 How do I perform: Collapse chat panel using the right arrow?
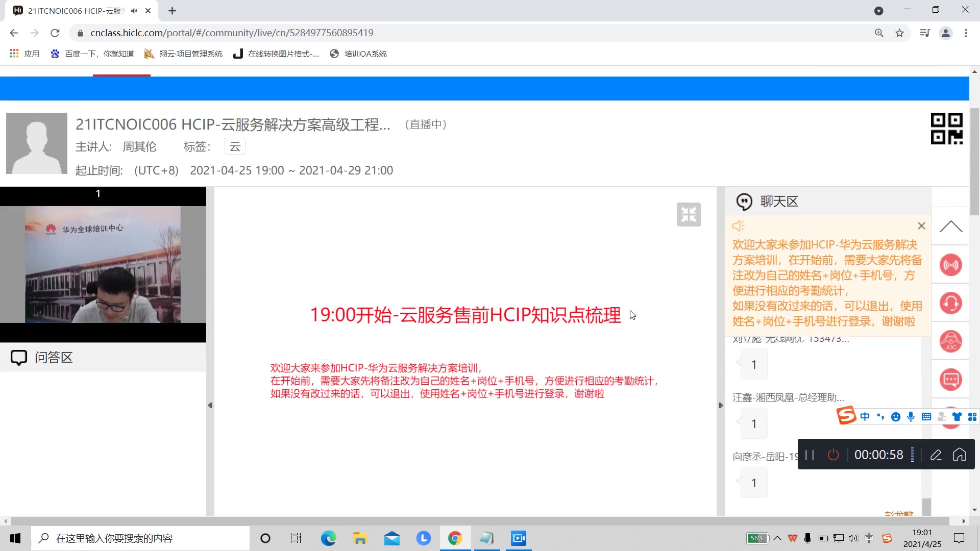click(x=721, y=406)
